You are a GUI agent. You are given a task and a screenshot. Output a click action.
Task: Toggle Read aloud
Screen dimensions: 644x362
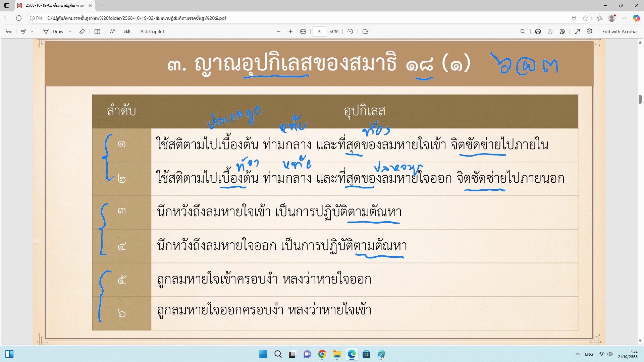(112, 32)
